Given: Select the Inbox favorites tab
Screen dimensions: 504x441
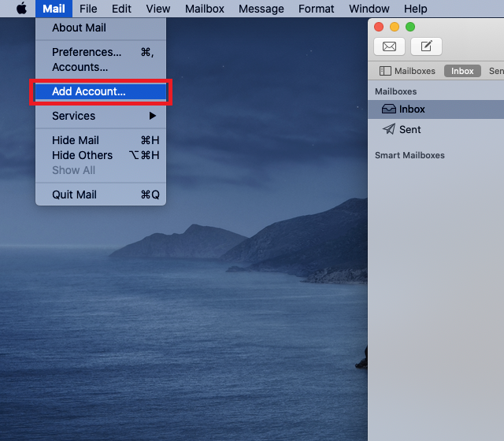Looking at the screenshot, I should coord(462,71).
